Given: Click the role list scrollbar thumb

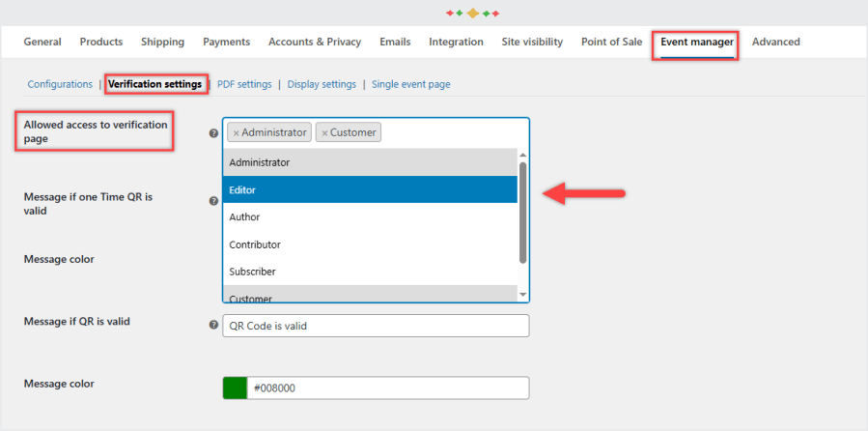Looking at the screenshot, I should (x=523, y=213).
